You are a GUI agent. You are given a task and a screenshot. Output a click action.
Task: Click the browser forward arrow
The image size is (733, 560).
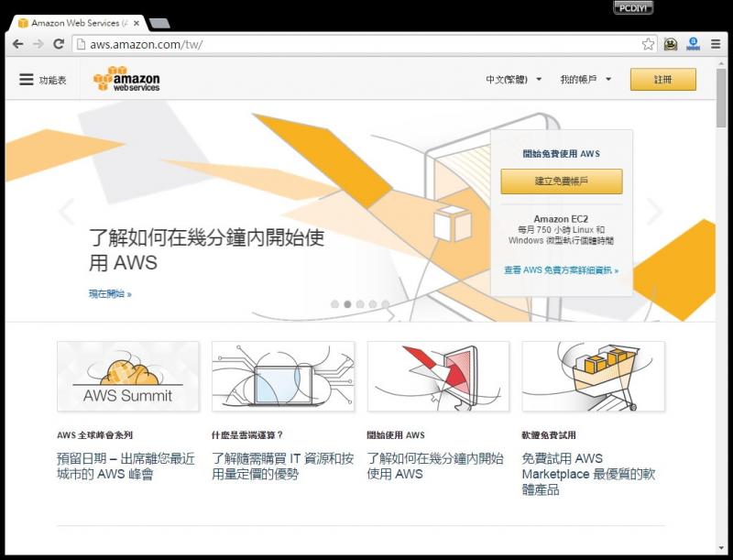pos(38,44)
